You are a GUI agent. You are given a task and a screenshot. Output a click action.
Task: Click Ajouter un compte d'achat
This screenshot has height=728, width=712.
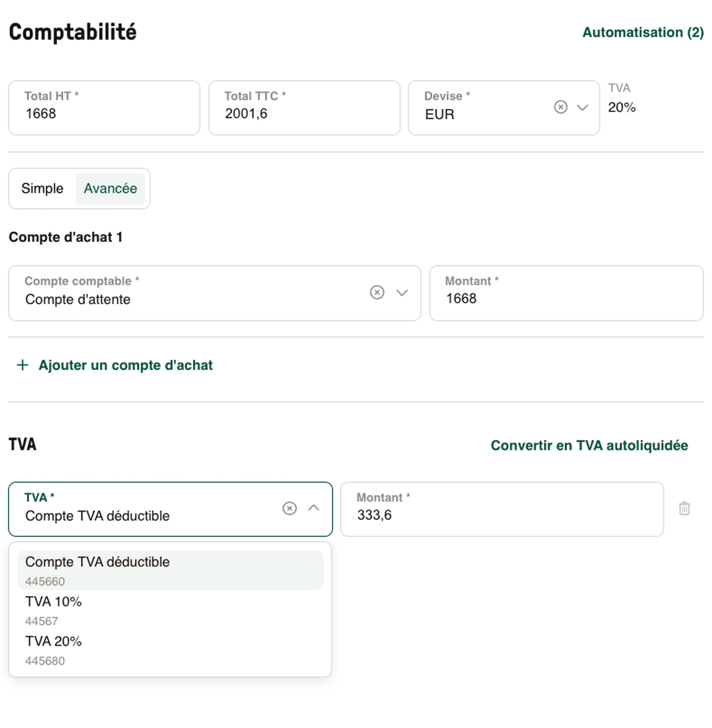coord(126,365)
